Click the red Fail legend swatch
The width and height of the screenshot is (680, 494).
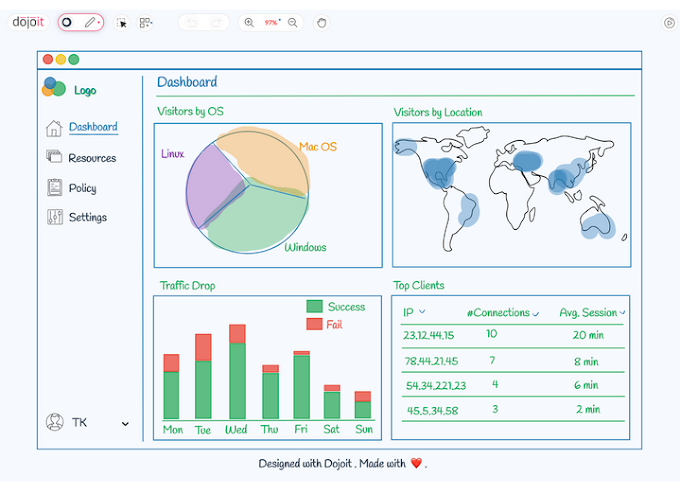pyautogui.click(x=314, y=324)
